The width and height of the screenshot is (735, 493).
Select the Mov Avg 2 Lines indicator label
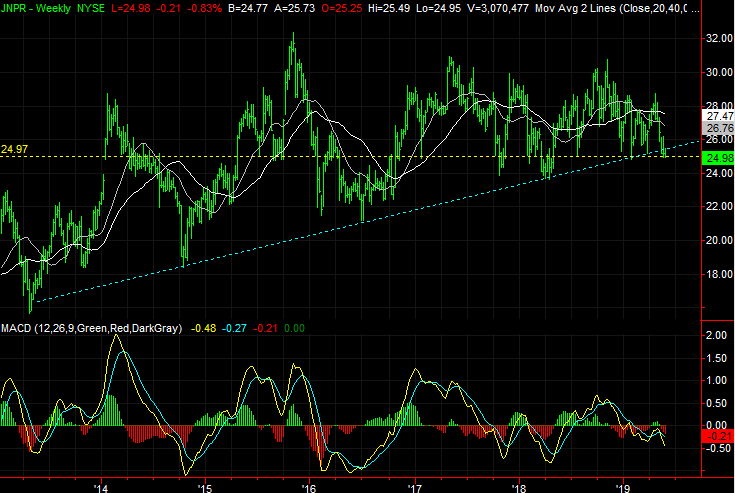tap(575, 8)
